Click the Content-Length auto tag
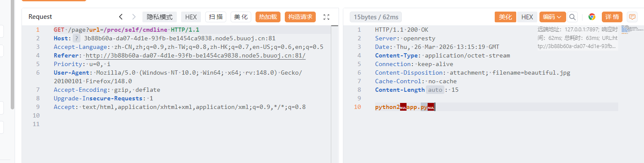Image resolution: width=644 pixels, height=163 pixels. click(x=435, y=90)
